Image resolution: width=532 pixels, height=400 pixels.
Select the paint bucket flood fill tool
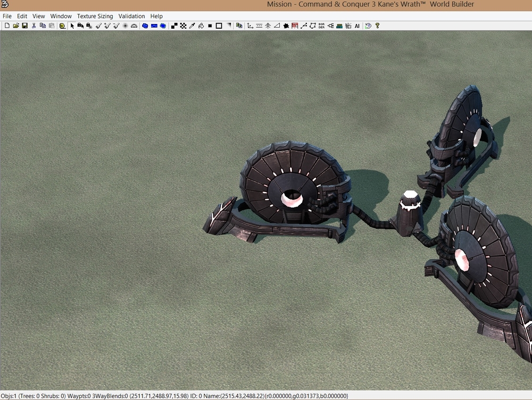201,26
